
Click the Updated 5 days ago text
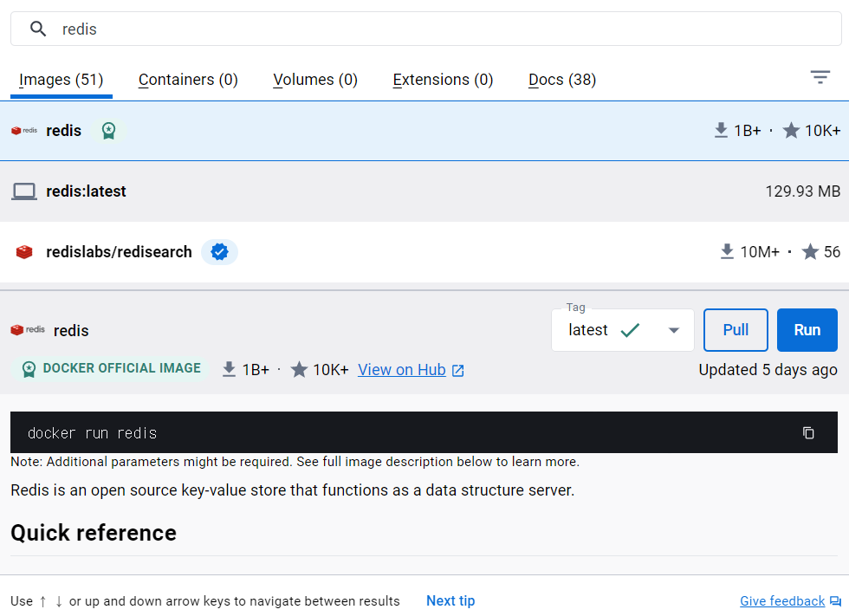768,370
